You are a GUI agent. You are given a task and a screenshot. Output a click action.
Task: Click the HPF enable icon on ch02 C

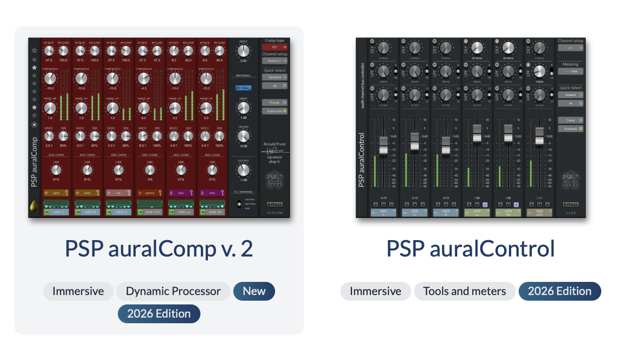pos(403,88)
